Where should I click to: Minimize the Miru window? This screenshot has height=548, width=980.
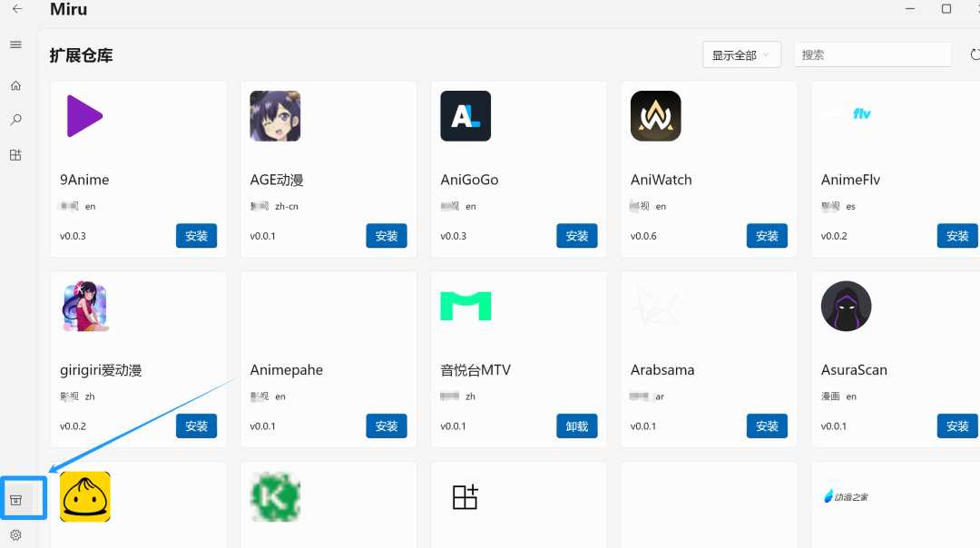(910, 9)
